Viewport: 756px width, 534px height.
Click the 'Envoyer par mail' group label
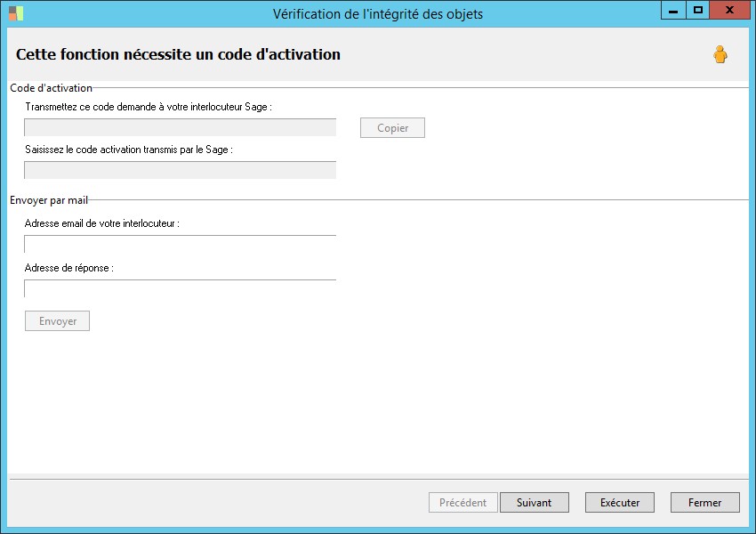49,200
